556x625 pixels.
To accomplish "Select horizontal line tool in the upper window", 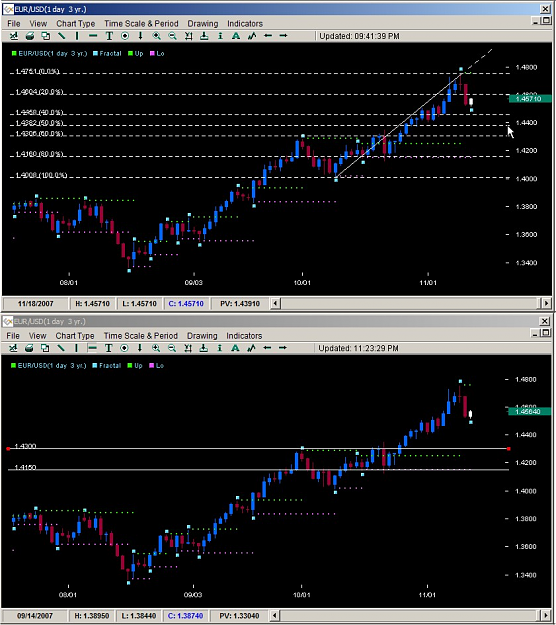I will [x=93, y=36].
